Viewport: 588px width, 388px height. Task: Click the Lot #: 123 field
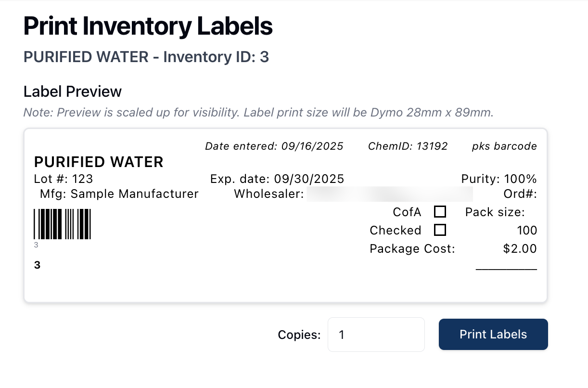point(64,179)
